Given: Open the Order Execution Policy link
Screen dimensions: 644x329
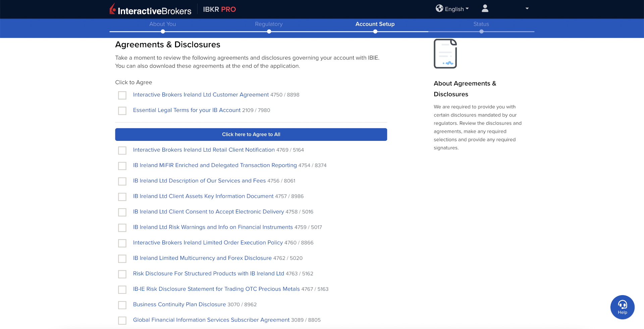Looking at the screenshot, I should pos(208,242).
